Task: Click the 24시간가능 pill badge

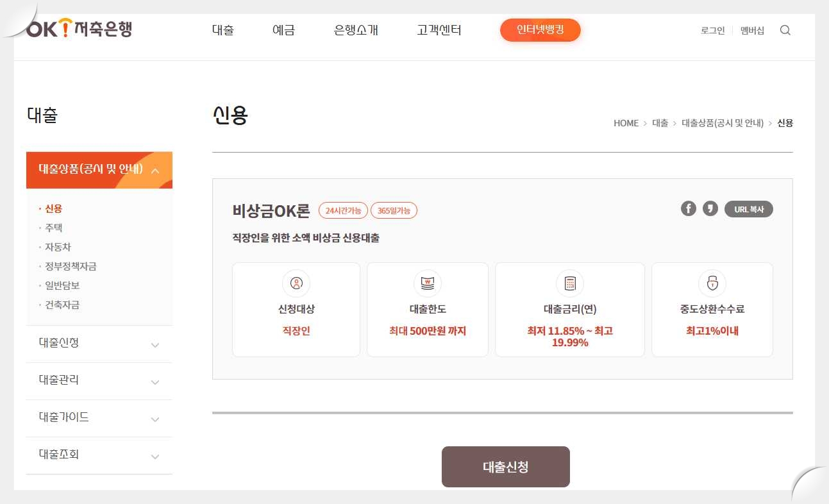Action: (x=343, y=210)
